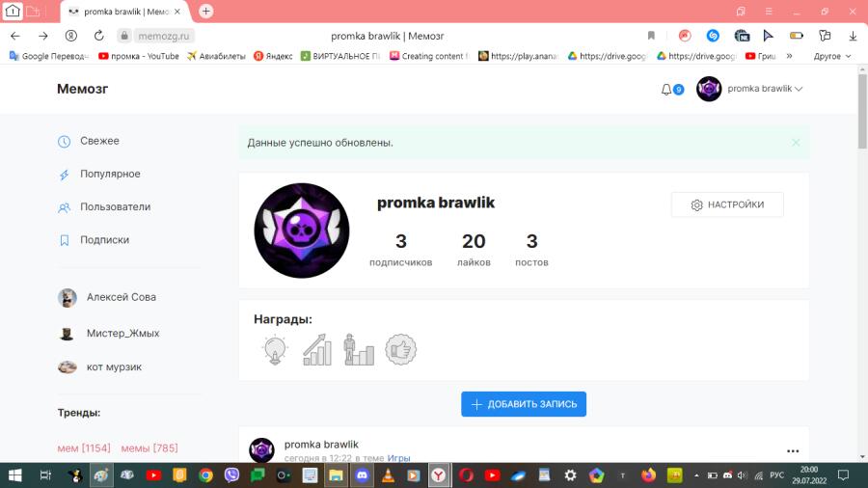Click ДОБАВИТЬ ЗАПИСЬ button

[x=524, y=404]
